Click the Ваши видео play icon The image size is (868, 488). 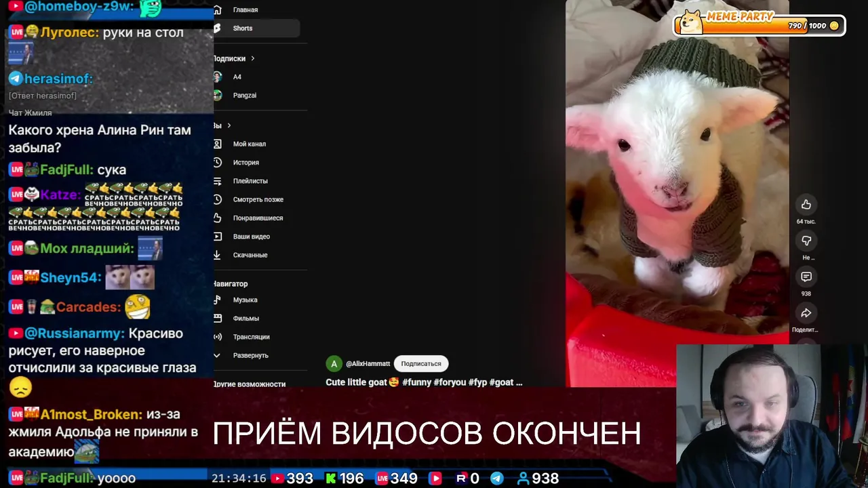coord(217,237)
